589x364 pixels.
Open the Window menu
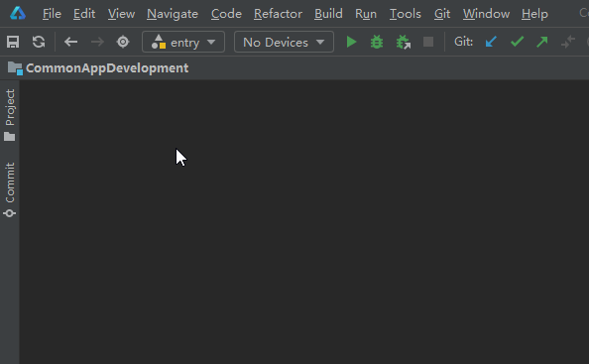pyautogui.click(x=486, y=14)
